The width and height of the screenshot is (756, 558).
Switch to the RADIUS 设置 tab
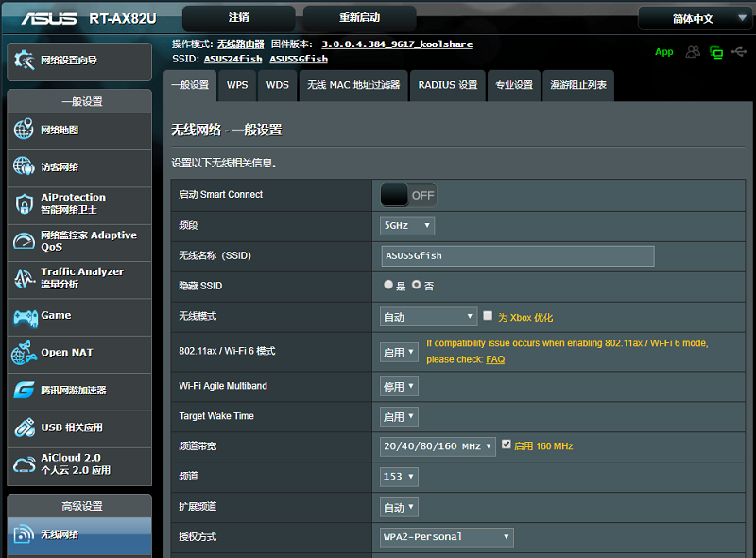447,85
